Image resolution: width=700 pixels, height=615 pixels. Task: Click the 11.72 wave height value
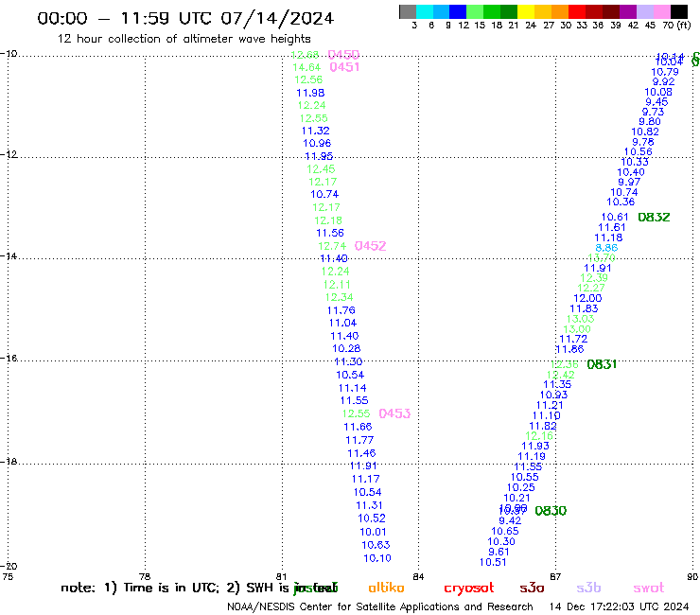point(573,339)
